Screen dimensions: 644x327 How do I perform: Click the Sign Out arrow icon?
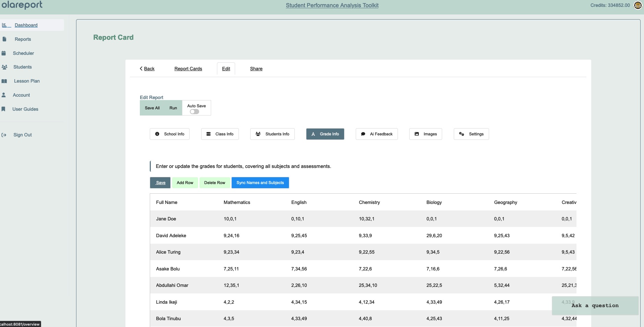pyautogui.click(x=4, y=135)
